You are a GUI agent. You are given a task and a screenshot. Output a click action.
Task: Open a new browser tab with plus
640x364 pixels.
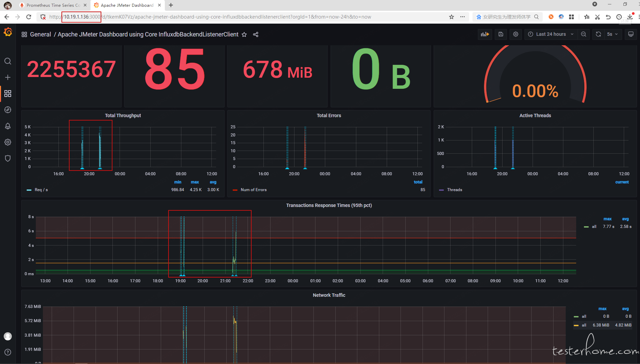[171, 5]
